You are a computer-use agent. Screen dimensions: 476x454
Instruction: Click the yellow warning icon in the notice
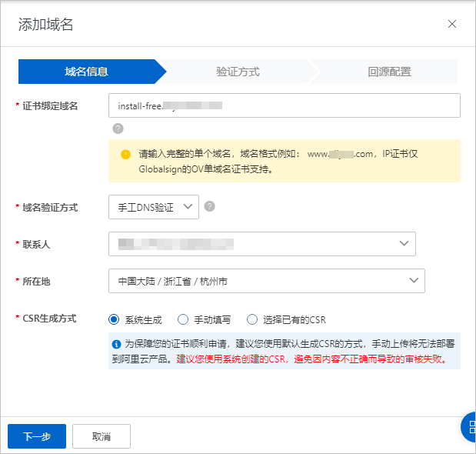[125, 154]
